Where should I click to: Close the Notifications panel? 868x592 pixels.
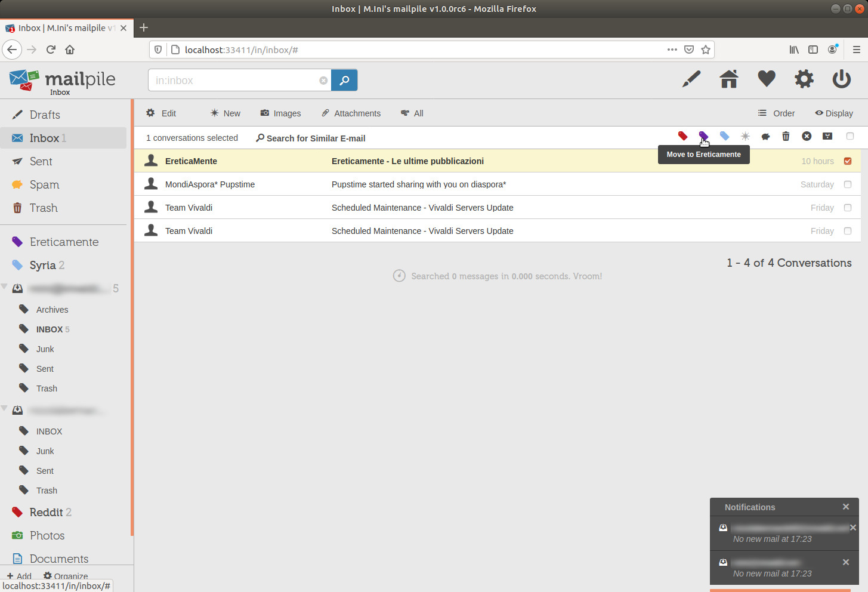pyautogui.click(x=846, y=507)
